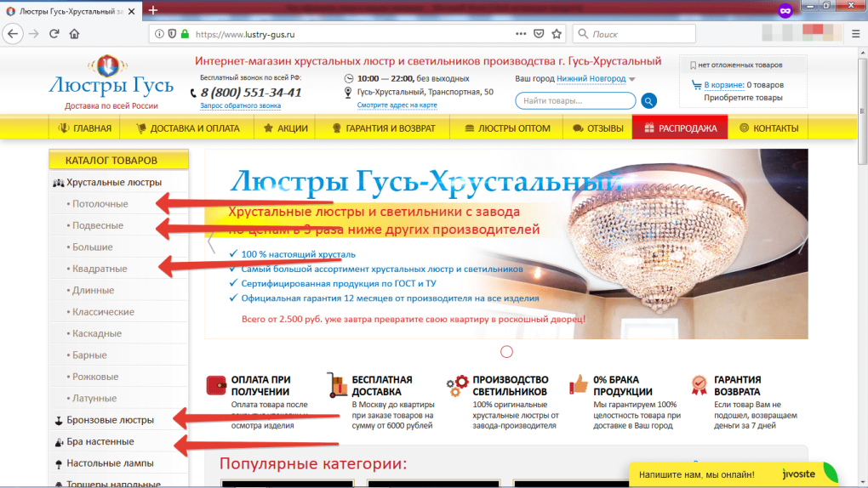This screenshot has width=868, height=488.
Task: Open the Смотрите адрес на карте link
Action: [397, 105]
